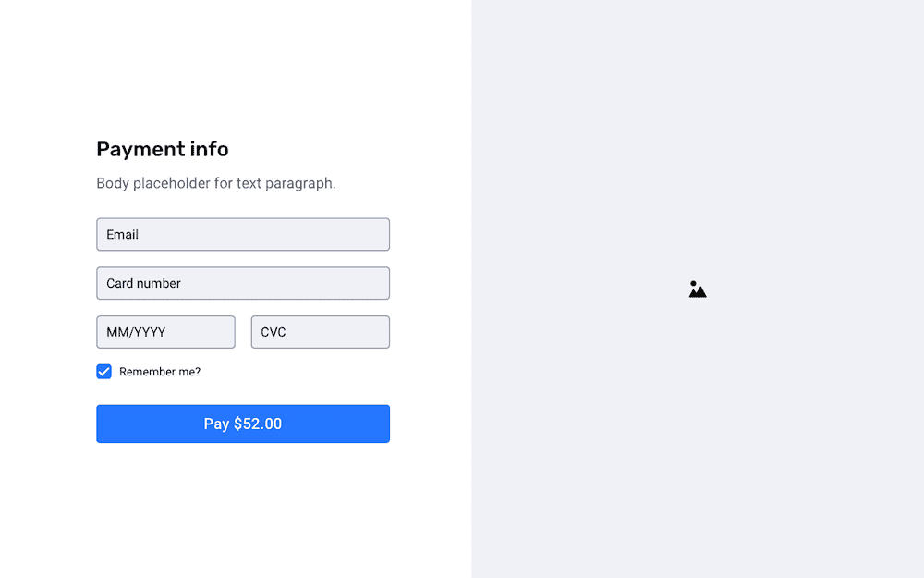Uncheck the Remember me checkbox
Screen dimensions: 924x578
click(x=103, y=372)
